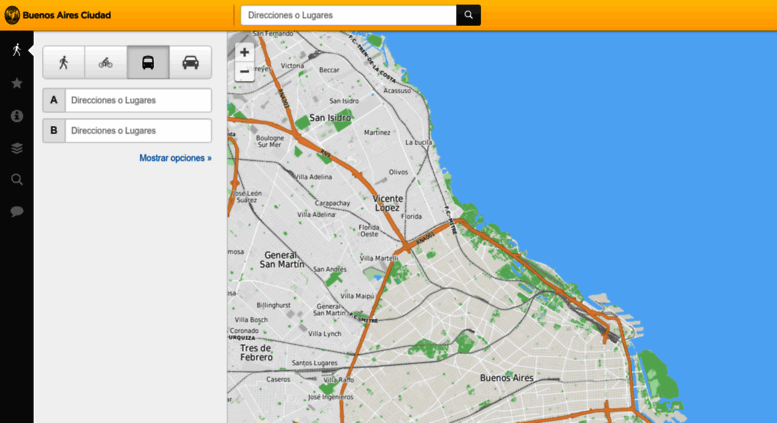Click the Vicente López label on map
This screenshot has width=777, height=423.
[387, 203]
